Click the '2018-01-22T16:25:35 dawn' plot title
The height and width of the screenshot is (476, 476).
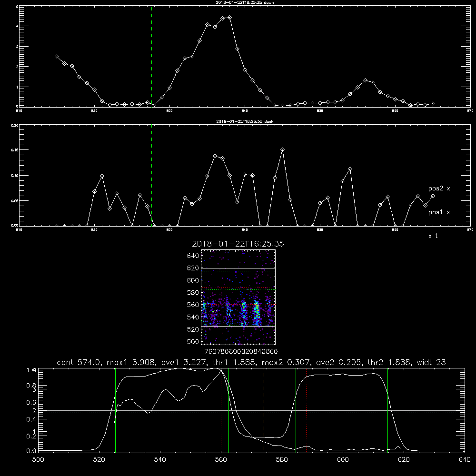click(245, 2)
